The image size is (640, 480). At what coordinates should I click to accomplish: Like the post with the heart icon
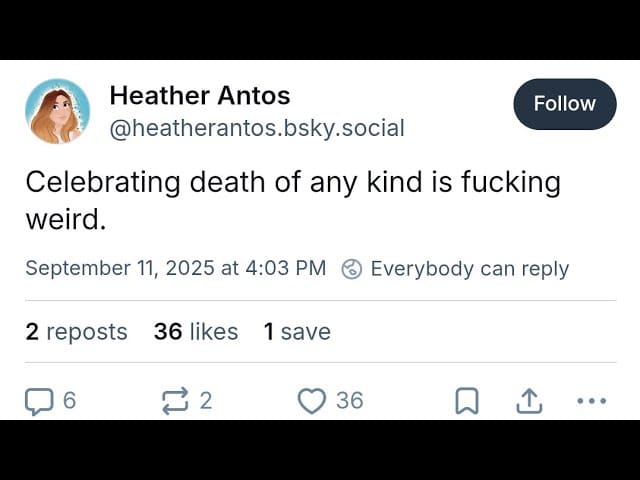click(312, 401)
